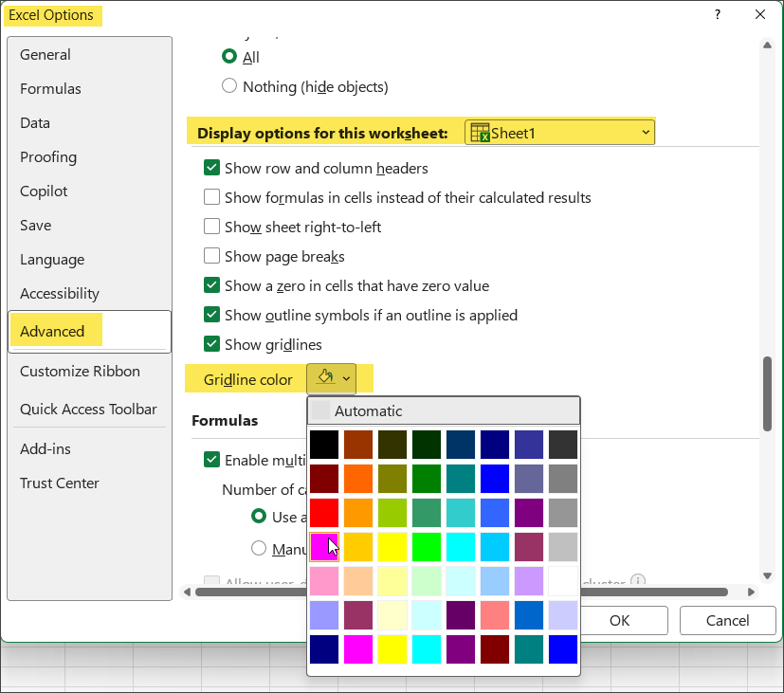Viewport: 784px width, 693px height.
Task: Click the vertical scrollbar thumb
Action: click(x=768, y=393)
